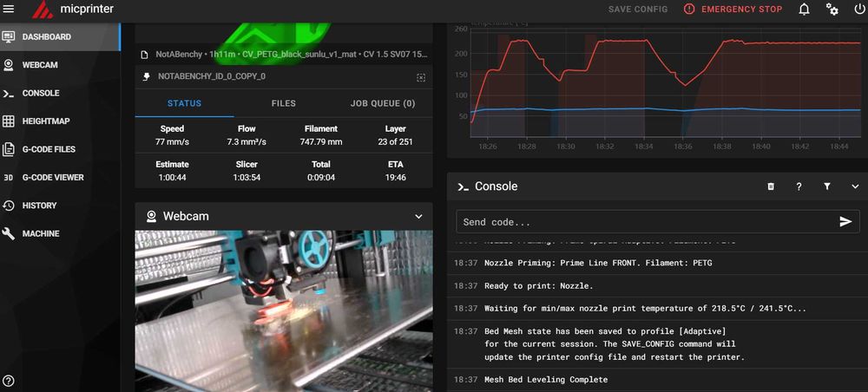Open the notifications bell

[805, 9]
